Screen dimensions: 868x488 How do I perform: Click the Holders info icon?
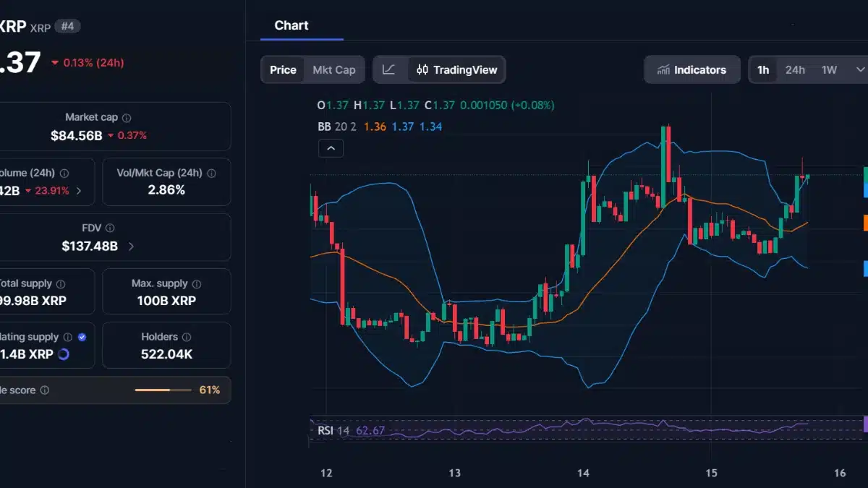coord(187,336)
